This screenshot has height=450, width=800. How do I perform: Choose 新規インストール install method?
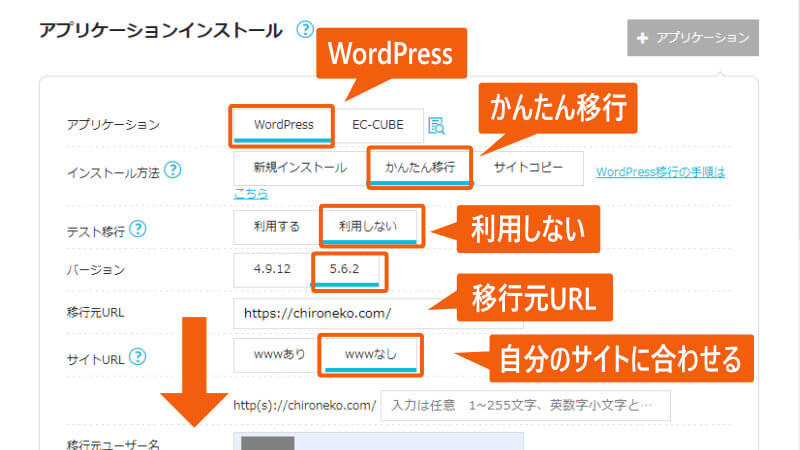click(300, 168)
